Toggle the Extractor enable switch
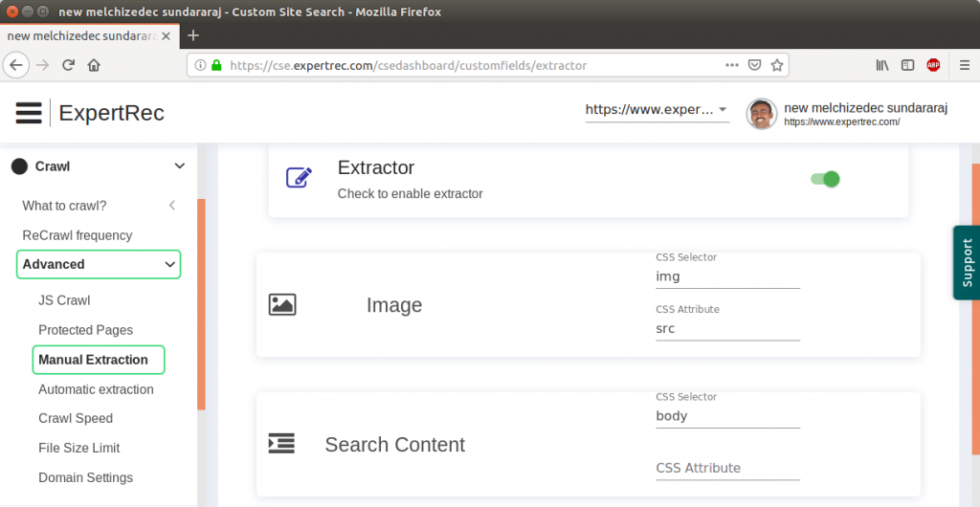Screen dimensions: 980x507 pos(825,179)
